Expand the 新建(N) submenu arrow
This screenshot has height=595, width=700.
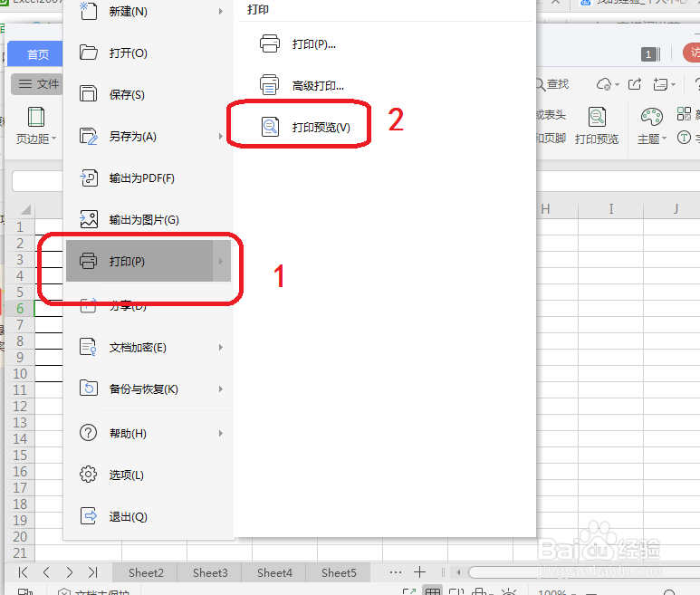click(x=221, y=11)
